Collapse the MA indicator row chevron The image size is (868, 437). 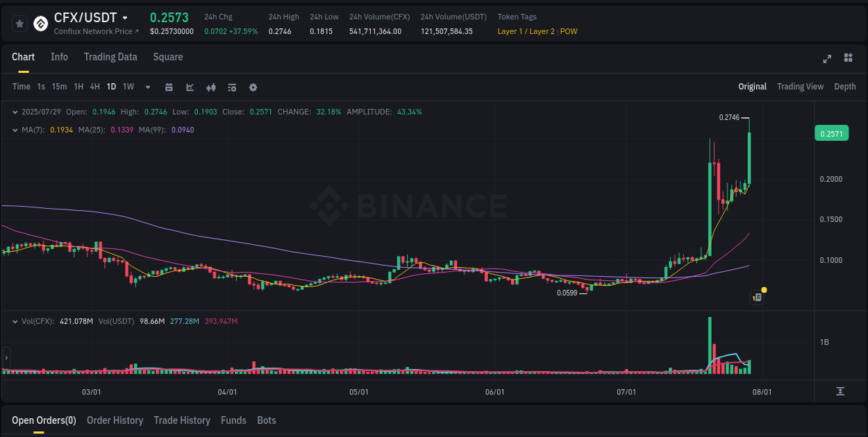click(x=15, y=129)
